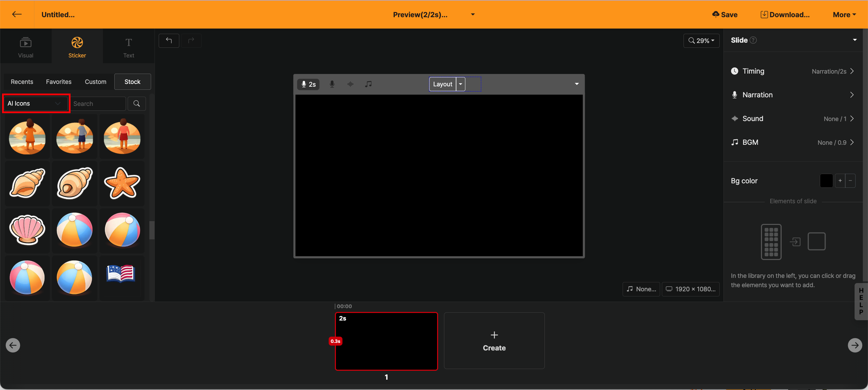Select the Favorites sticker tab
Image resolution: width=868 pixels, height=390 pixels.
(x=59, y=82)
